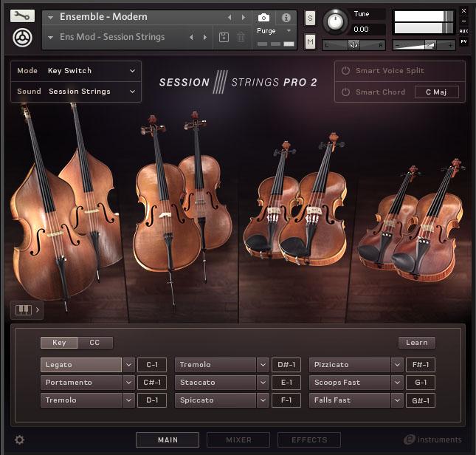
Task: Switch to the MAIN tab
Action: coord(168,439)
